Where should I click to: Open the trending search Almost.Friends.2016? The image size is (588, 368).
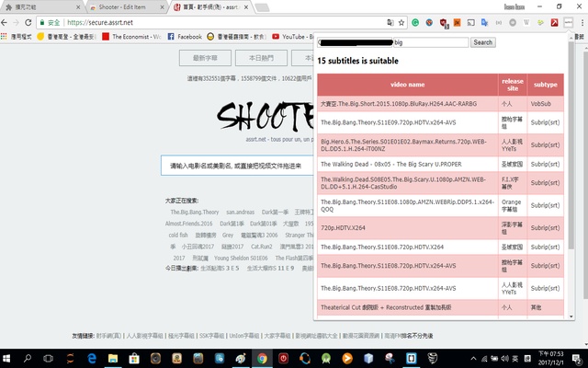pyautogui.click(x=188, y=224)
